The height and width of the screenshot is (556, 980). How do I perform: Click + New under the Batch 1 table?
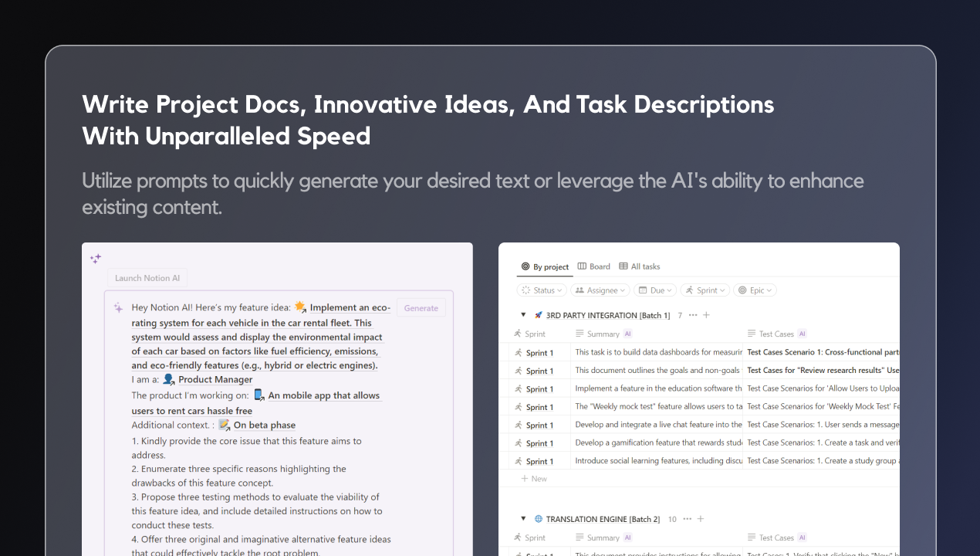(x=534, y=479)
